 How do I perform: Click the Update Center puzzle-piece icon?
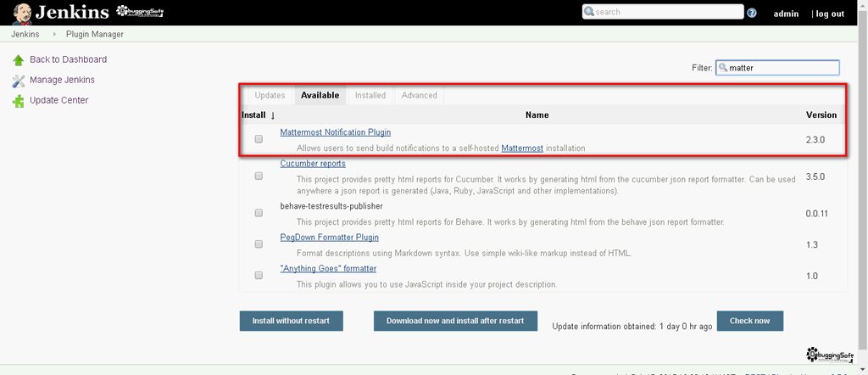[x=19, y=101]
